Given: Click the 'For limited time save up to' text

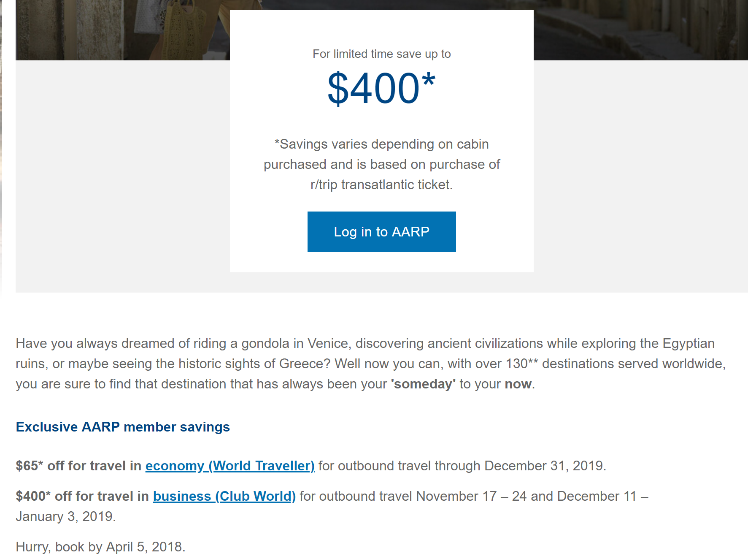Looking at the screenshot, I should (381, 54).
